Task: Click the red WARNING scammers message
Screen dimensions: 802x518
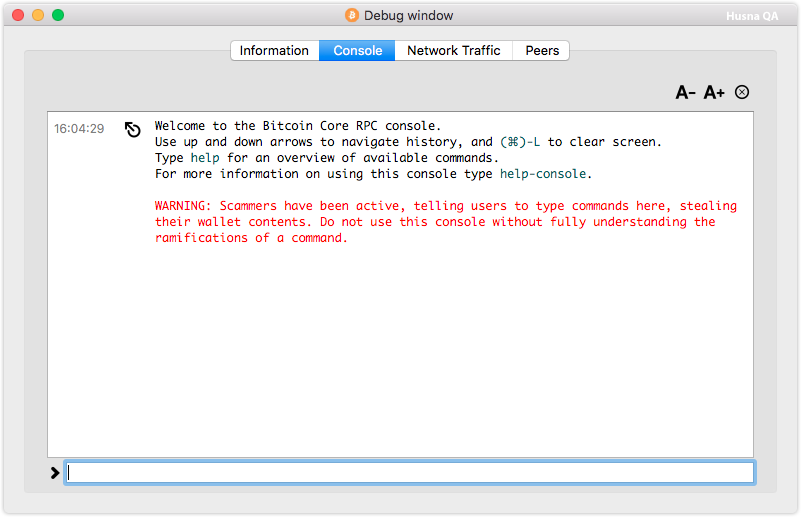Action: click(x=445, y=222)
